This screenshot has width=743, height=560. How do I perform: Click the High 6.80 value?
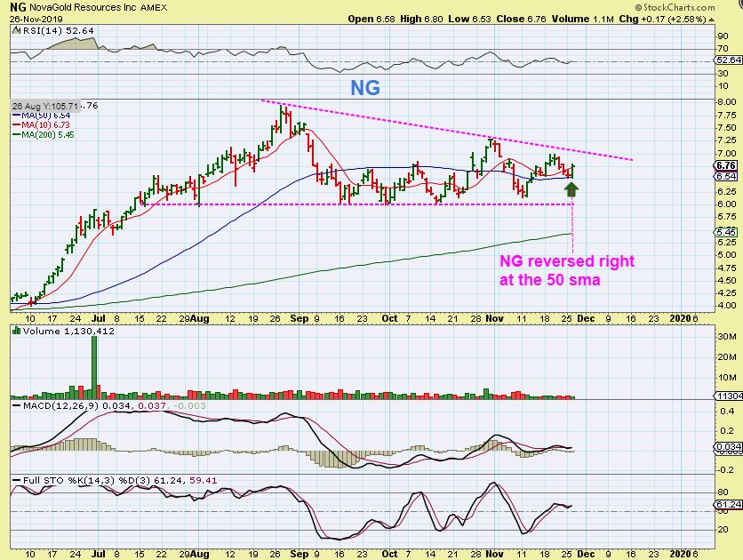(421, 19)
